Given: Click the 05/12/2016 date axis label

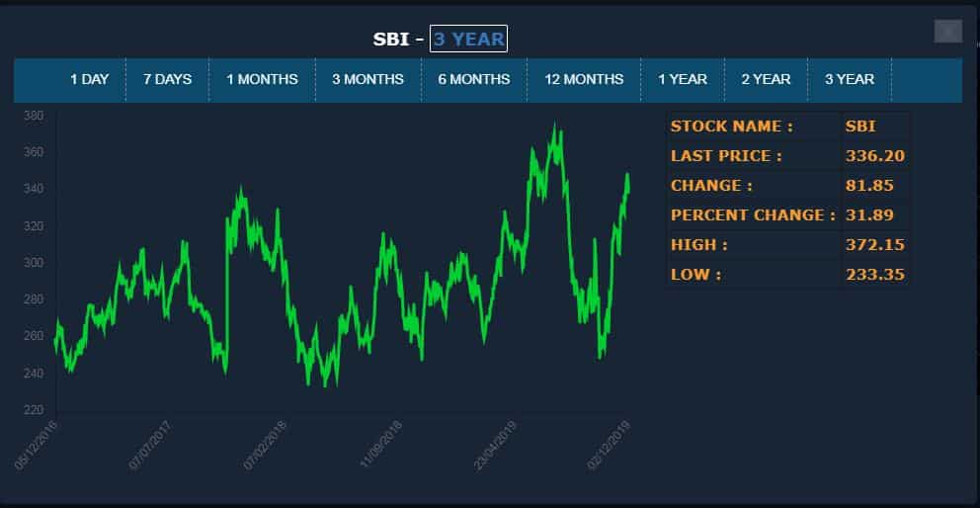Looking at the screenshot, I should click(36, 446).
